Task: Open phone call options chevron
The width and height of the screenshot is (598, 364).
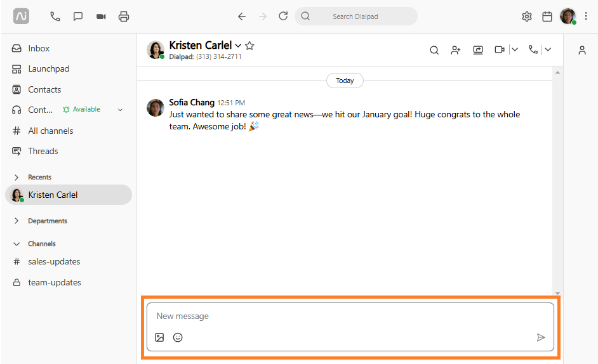Action: (x=548, y=49)
